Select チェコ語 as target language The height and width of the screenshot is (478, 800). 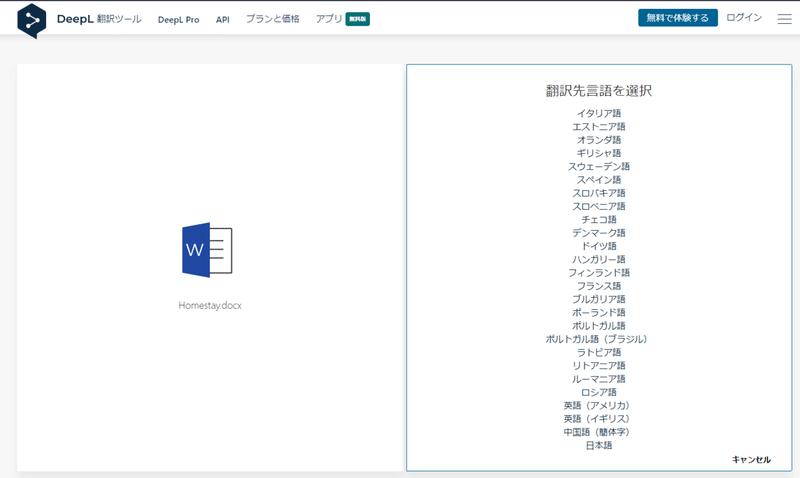tap(599, 219)
